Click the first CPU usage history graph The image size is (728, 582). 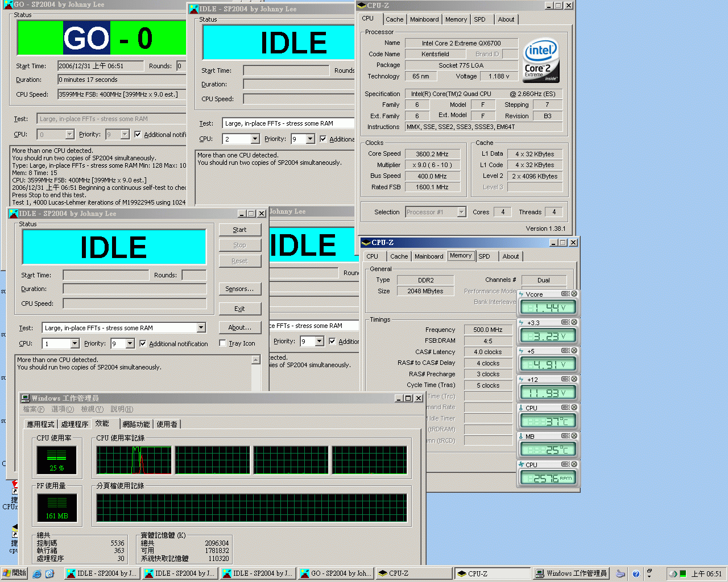pyautogui.click(x=134, y=460)
